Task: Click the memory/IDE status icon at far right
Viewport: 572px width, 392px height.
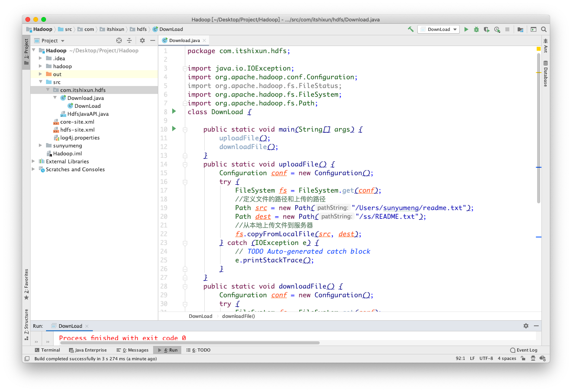Action: point(543,358)
